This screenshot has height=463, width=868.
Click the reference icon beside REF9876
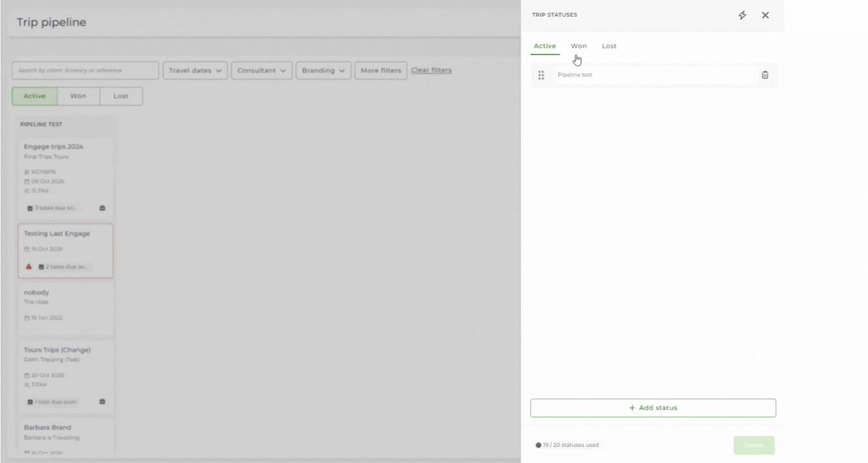pos(27,172)
